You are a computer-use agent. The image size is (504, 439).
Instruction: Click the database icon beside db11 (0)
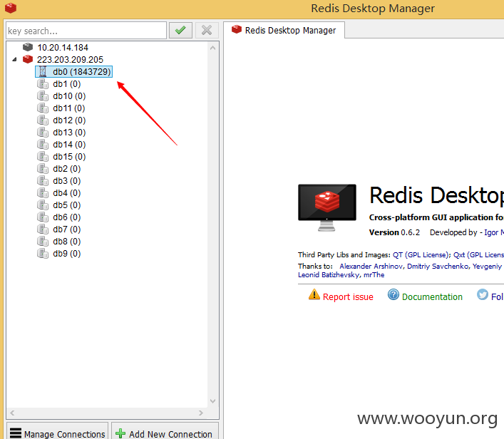(43, 108)
